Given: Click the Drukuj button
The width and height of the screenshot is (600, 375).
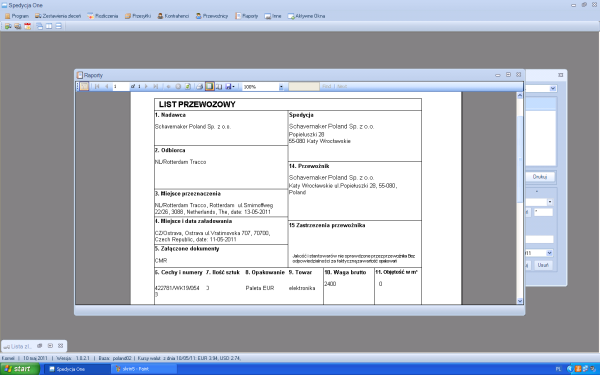Looking at the screenshot, I should tap(540, 177).
